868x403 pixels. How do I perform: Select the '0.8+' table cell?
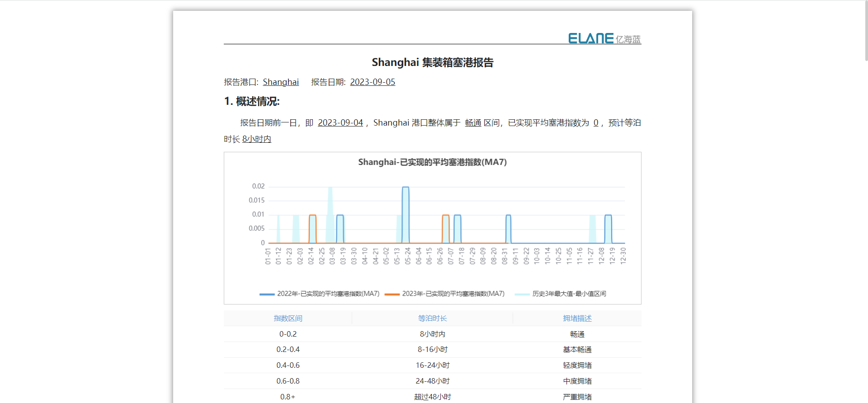(288, 397)
